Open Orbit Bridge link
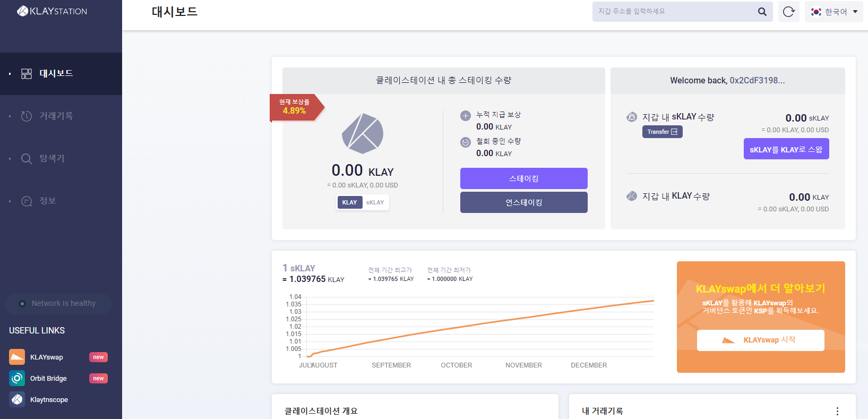Viewport: 868px width, 419px height. [x=48, y=379]
